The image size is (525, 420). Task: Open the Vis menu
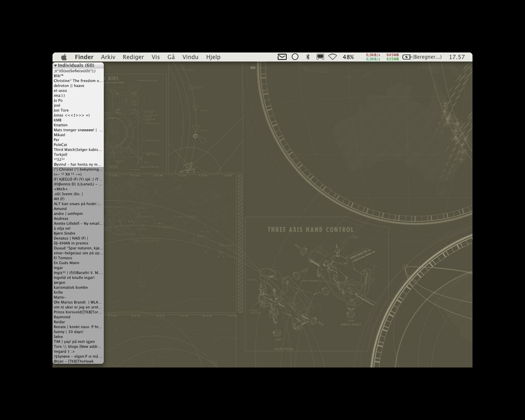pos(155,57)
